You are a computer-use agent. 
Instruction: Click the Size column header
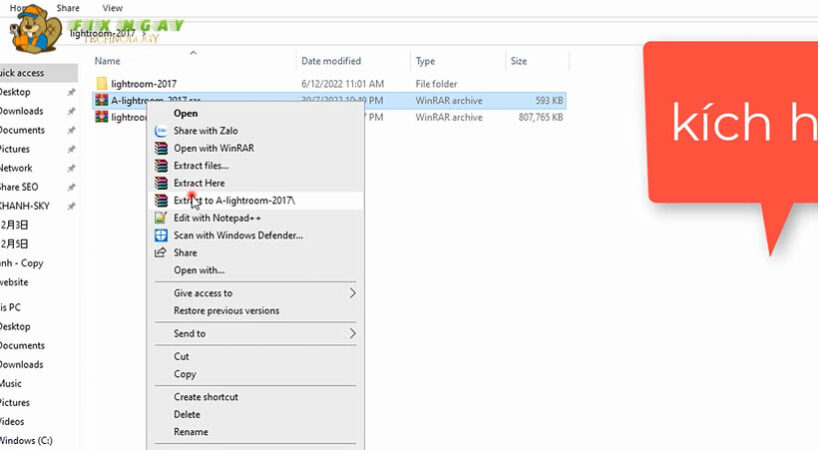(519, 61)
